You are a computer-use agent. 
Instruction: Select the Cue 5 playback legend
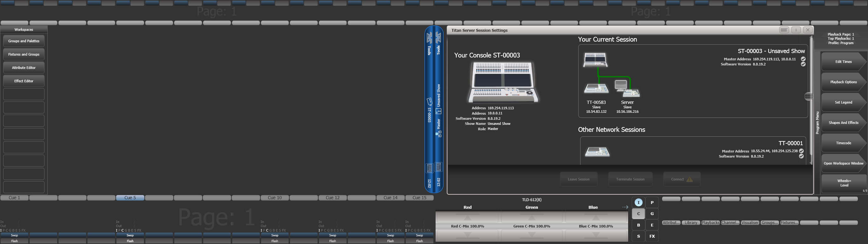tap(130, 198)
